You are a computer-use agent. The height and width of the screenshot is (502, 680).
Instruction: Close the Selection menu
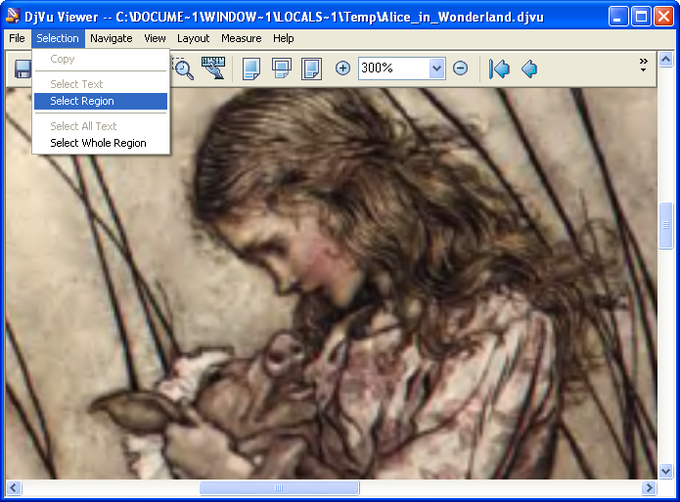pos(58,38)
